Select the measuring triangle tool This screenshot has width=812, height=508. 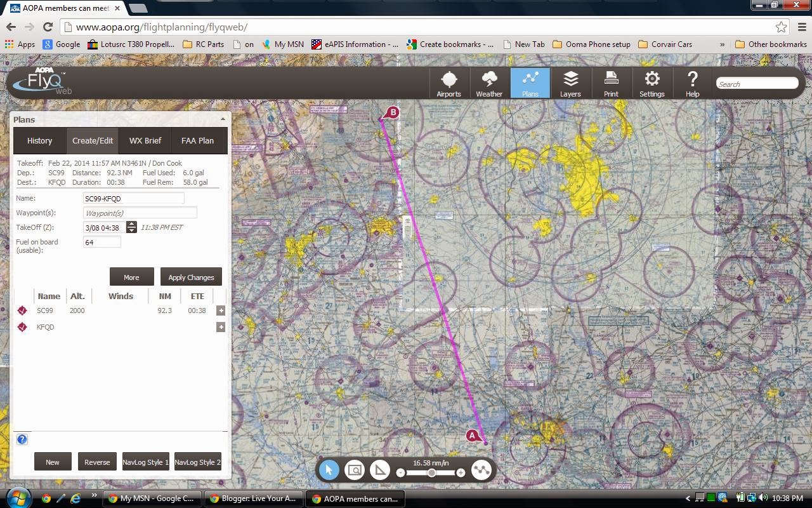point(379,470)
